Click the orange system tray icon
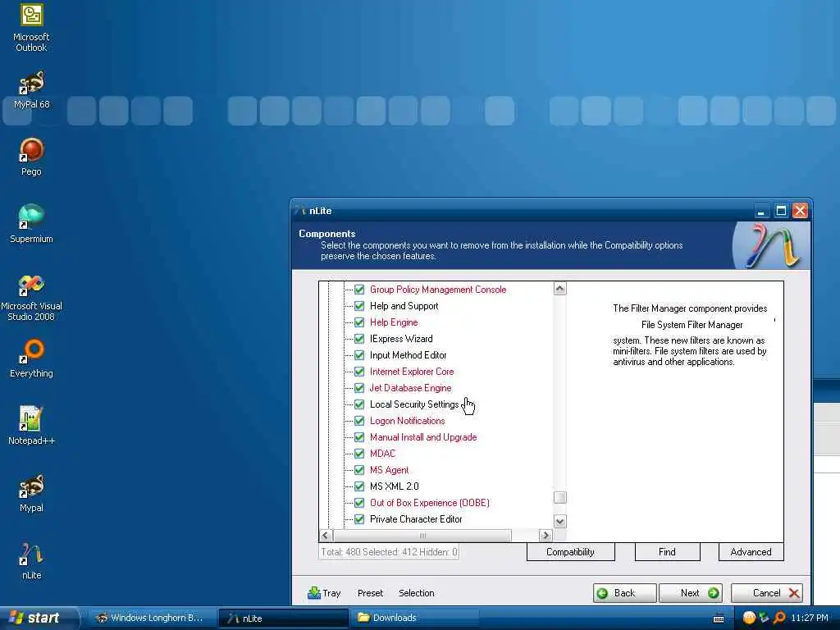Image resolution: width=840 pixels, height=630 pixels. [x=749, y=618]
